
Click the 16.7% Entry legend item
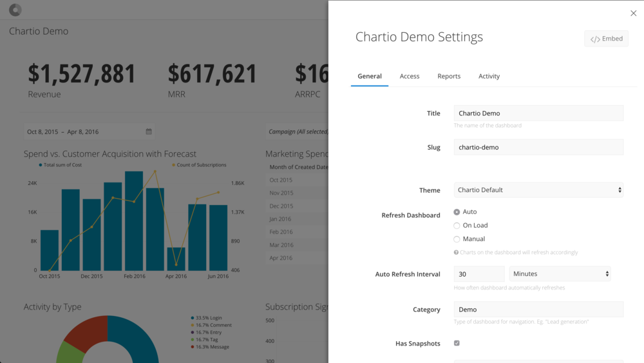(x=206, y=332)
